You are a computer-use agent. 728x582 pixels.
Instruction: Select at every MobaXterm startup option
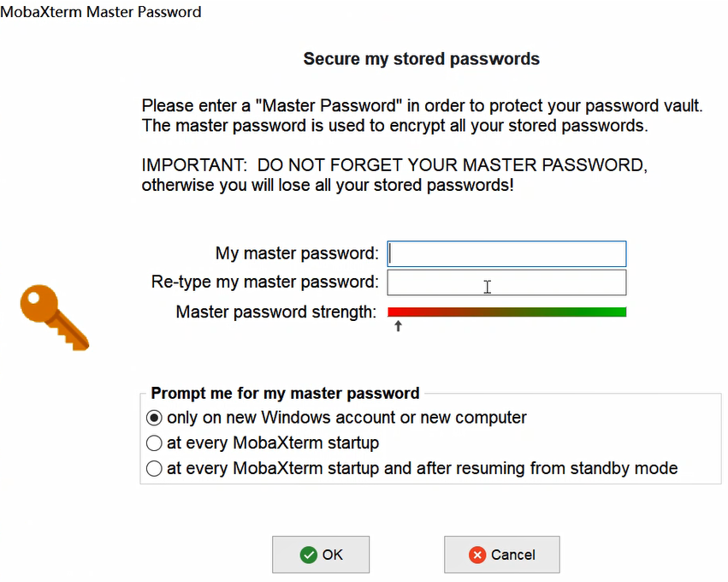click(x=154, y=443)
